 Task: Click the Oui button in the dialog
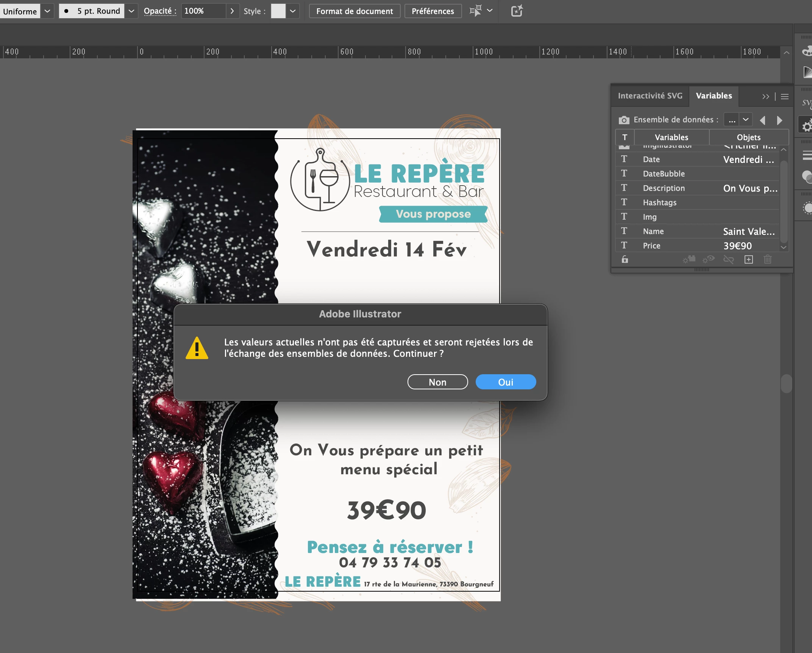coord(506,382)
